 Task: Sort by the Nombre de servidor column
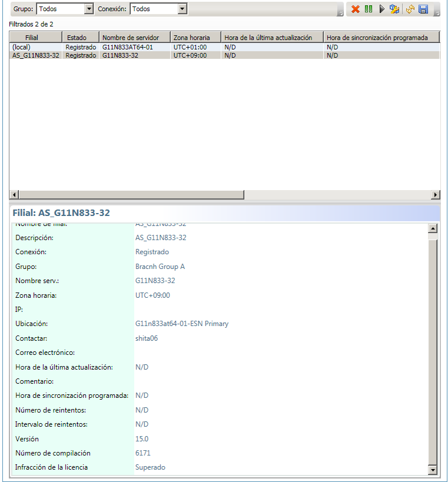coord(135,38)
